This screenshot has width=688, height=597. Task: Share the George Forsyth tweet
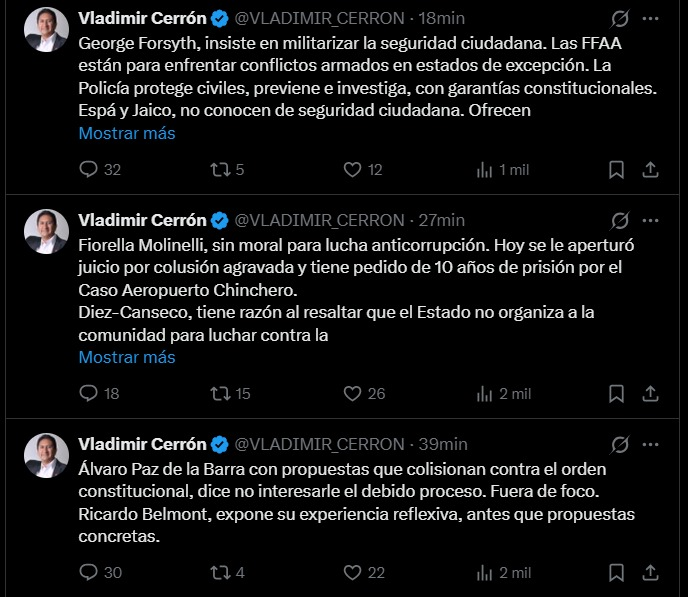click(x=650, y=170)
